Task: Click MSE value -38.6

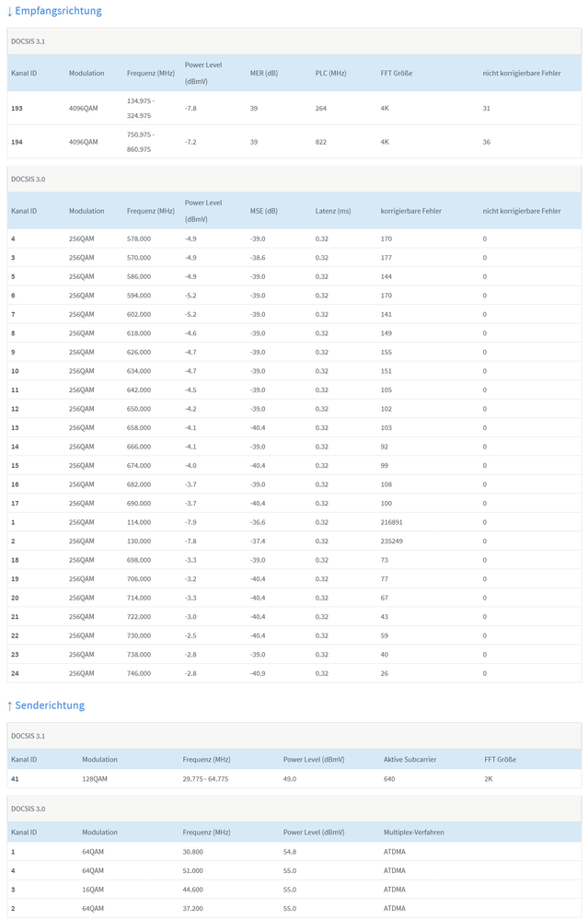Action: pos(258,258)
